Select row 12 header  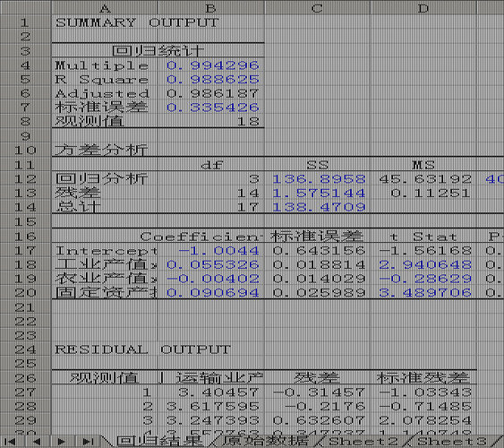25,178
